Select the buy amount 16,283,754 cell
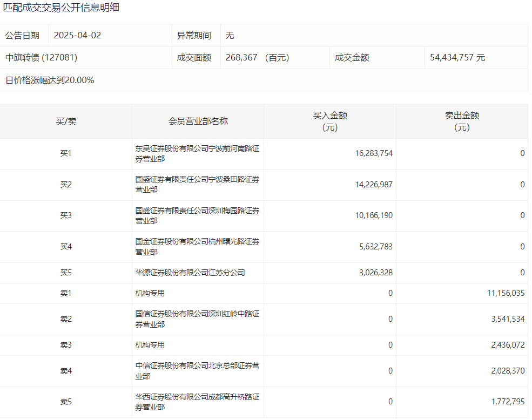Screen dimensions: 532x420 374,153
